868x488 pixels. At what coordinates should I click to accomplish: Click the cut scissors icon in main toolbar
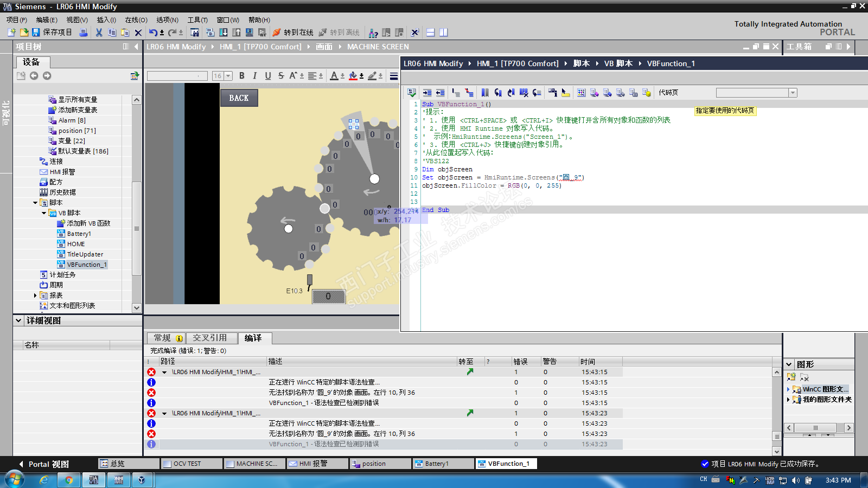(99, 33)
